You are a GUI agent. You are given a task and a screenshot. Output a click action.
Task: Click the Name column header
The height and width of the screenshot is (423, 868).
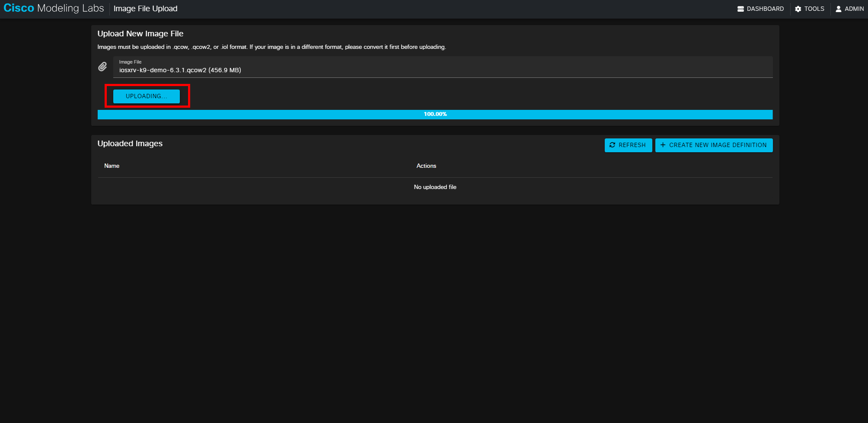[112, 166]
